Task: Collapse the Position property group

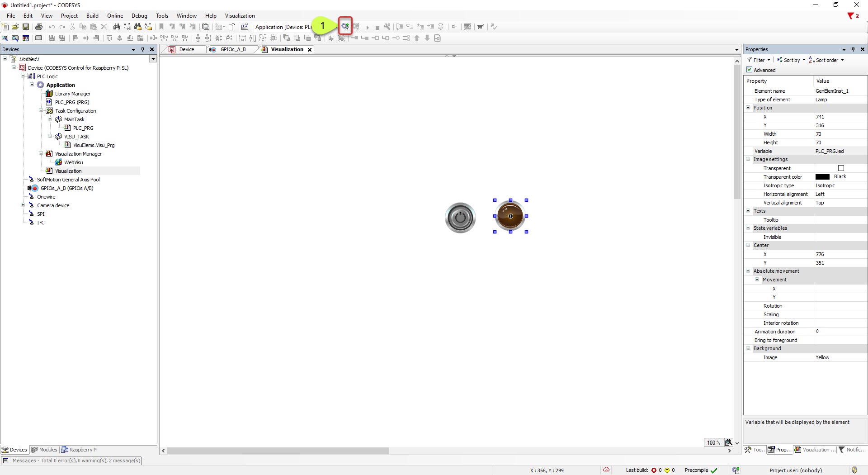Action: coord(748,108)
